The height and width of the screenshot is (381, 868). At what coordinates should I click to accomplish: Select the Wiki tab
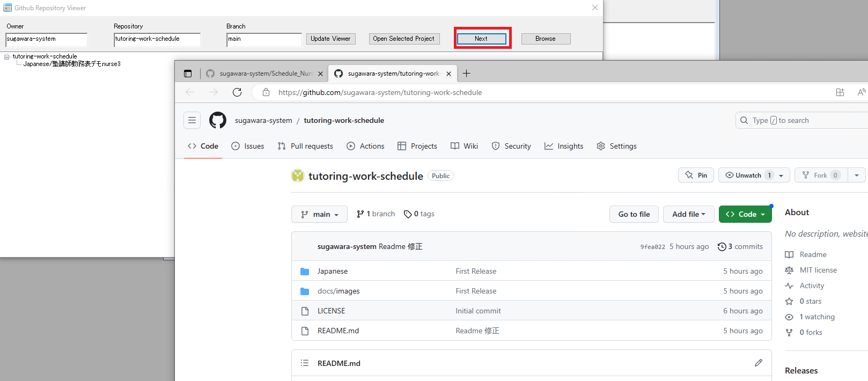pyautogui.click(x=465, y=146)
